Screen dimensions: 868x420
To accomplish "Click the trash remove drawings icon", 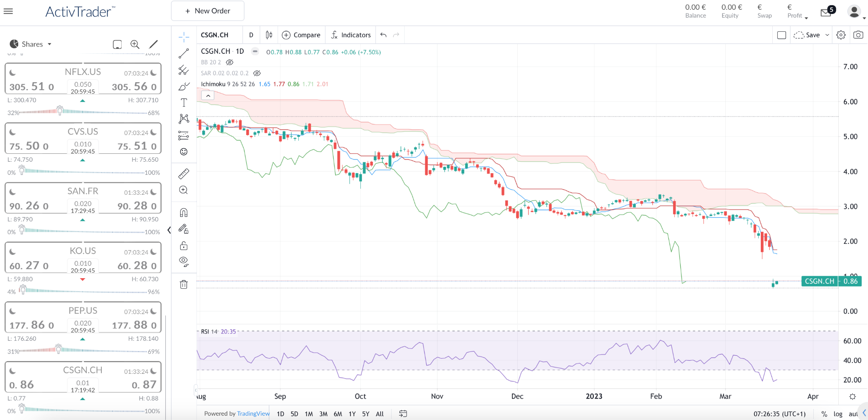I will coord(184,285).
